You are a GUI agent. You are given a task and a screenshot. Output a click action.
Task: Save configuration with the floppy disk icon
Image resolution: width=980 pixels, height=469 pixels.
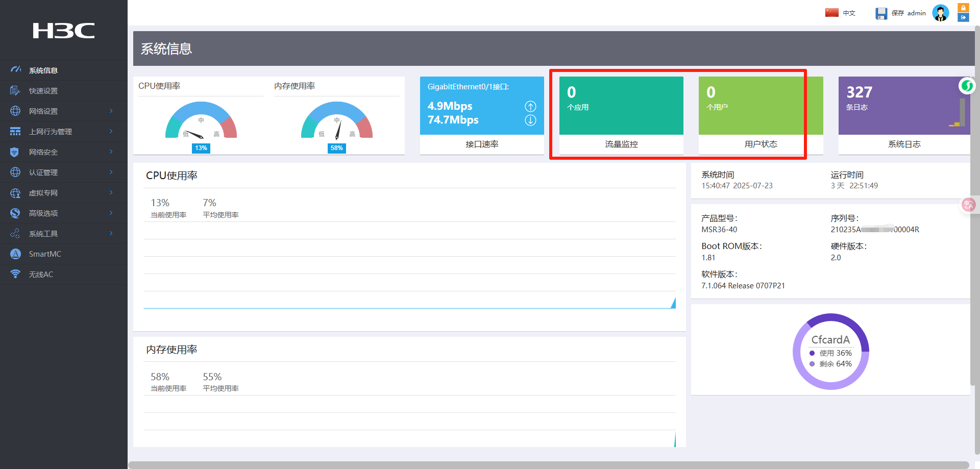(881, 13)
